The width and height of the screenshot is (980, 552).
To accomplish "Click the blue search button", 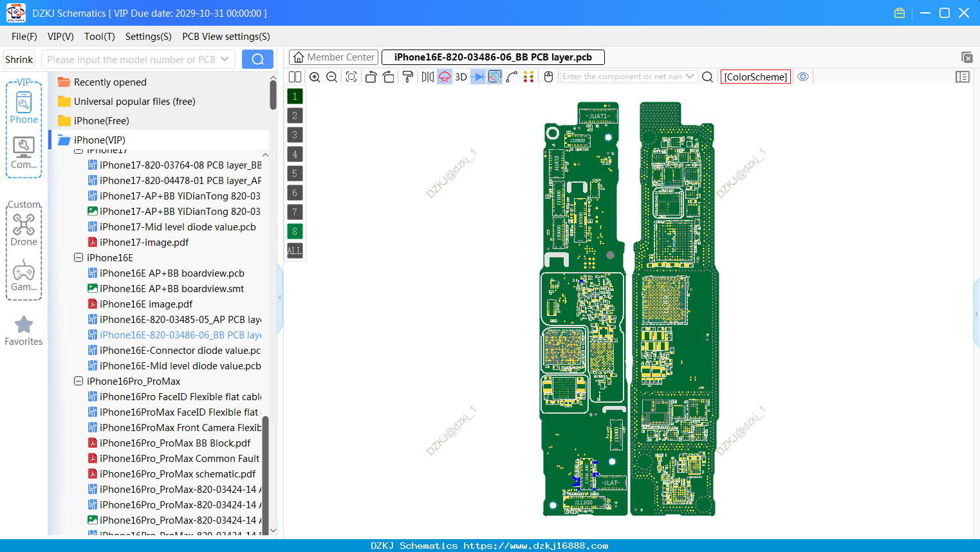I will [x=257, y=59].
